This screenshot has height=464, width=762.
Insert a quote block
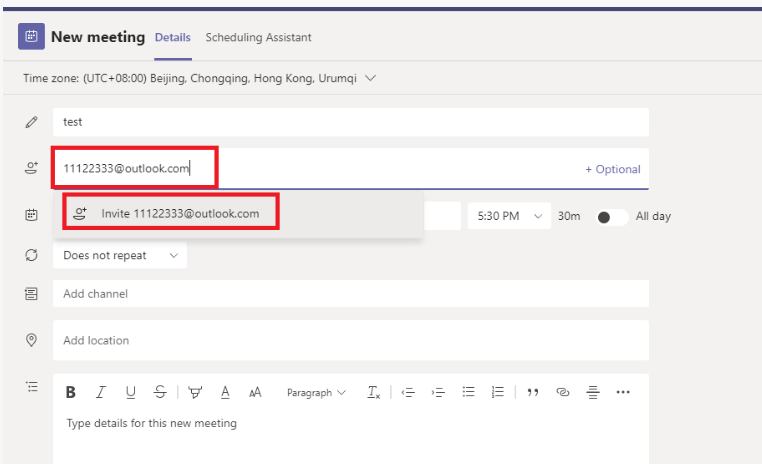(x=533, y=392)
